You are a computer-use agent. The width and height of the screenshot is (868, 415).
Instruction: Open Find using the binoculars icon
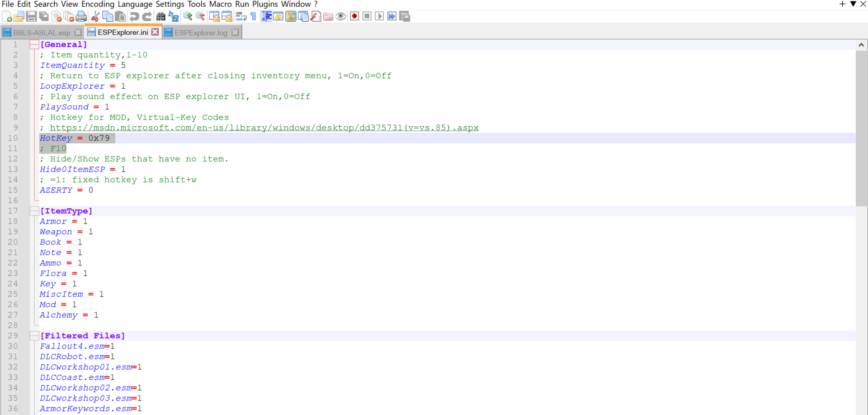click(x=160, y=17)
